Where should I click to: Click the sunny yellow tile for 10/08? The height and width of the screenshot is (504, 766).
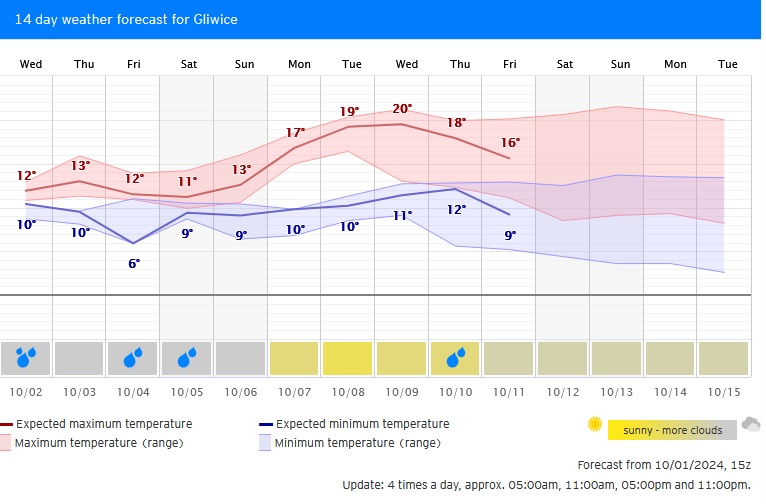(x=349, y=357)
